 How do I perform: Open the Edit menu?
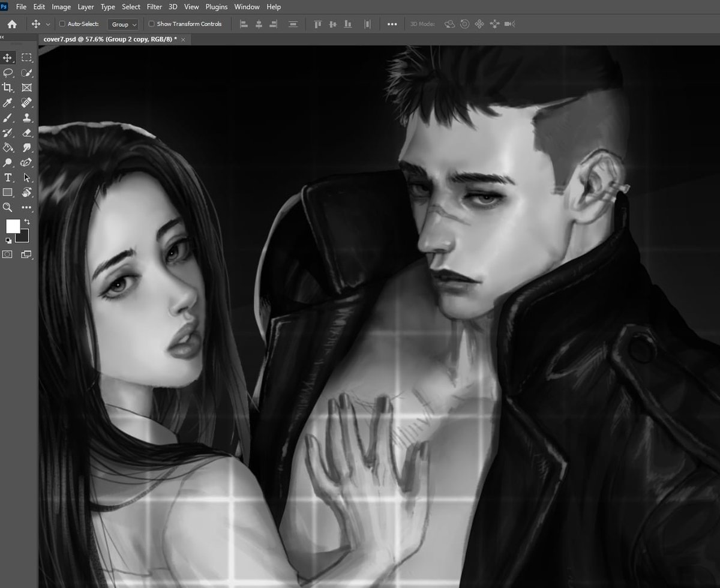tap(39, 7)
